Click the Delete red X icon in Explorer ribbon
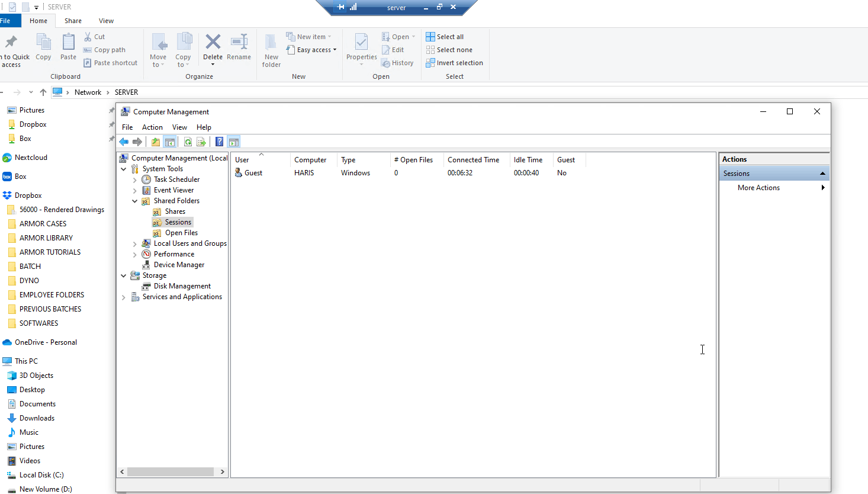 tap(213, 41)
